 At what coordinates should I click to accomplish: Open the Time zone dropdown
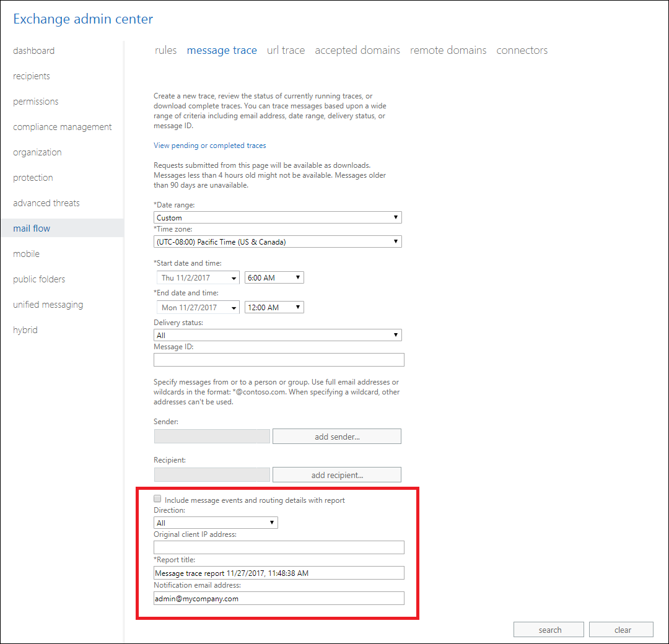(x=278, y=242)
